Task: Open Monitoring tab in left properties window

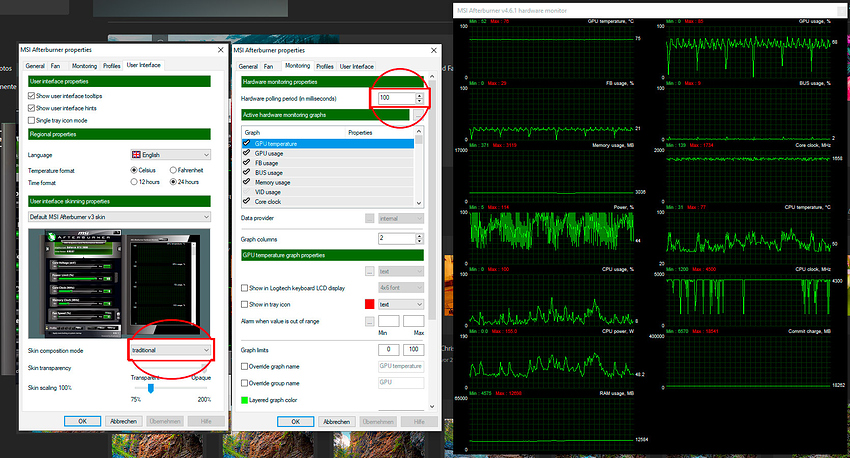Action: click(85, 66)
